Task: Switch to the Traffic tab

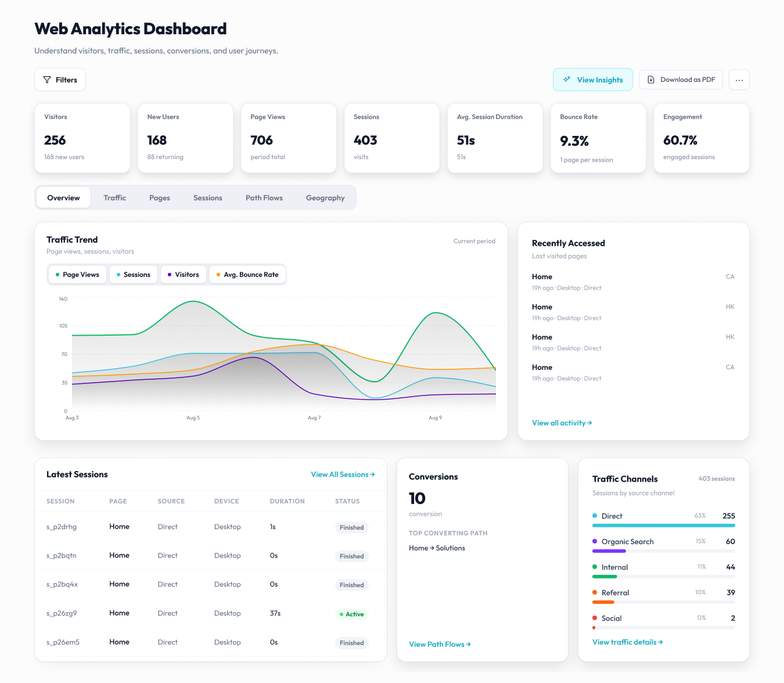Action: pyautogui.click(x=114, y=197)
